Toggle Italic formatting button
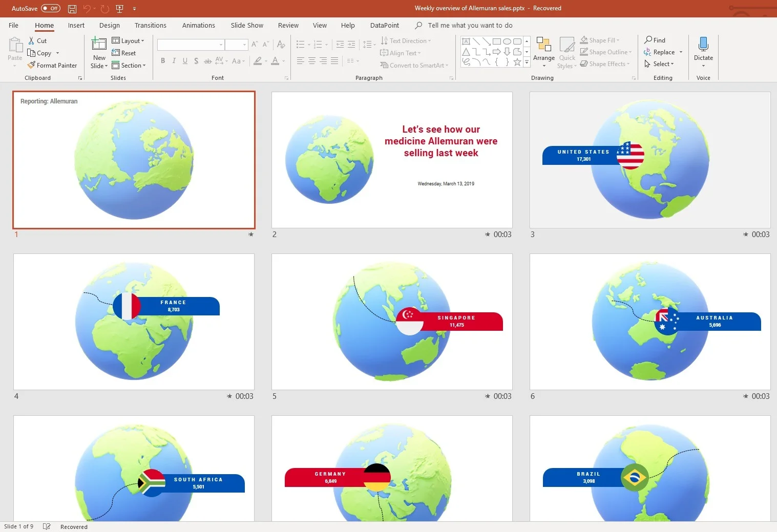Screen dimensions: 777x532 point(174,61)
